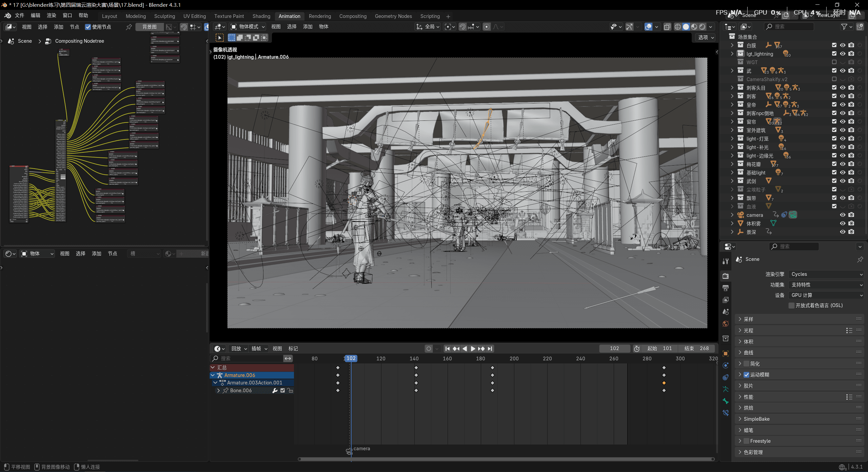Toggle use preview range clock icon
Viewport: 868px width, 472px height.
pos(637,348)
